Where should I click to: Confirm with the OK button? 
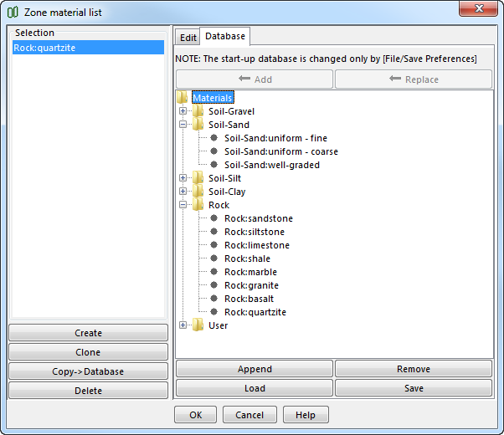(x=195, y=415)
